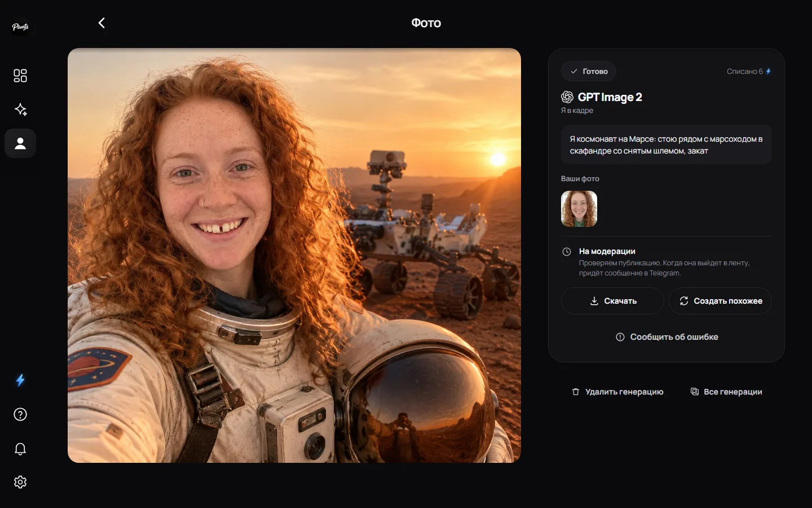Screen dimensions: 812x508
Task: Download the image with Скачать
Action: [x=612, y=301]
